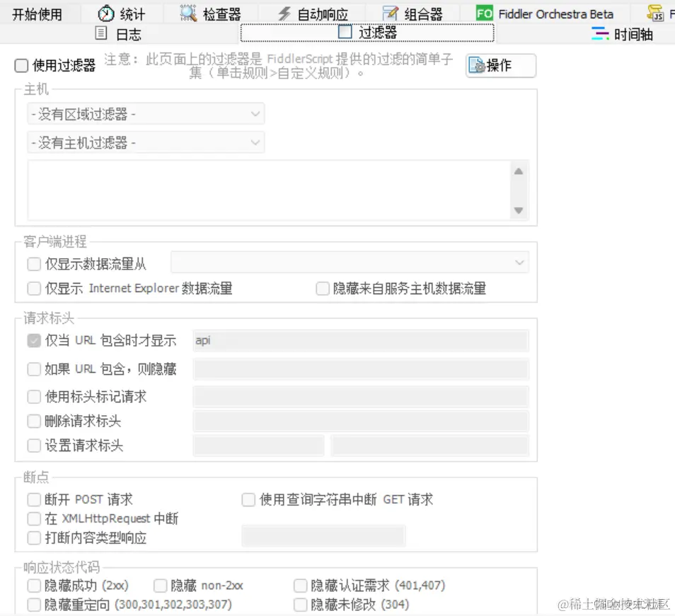
Task: Open the 没有主机过滤器 dropdown
Action: click(145, 142)
